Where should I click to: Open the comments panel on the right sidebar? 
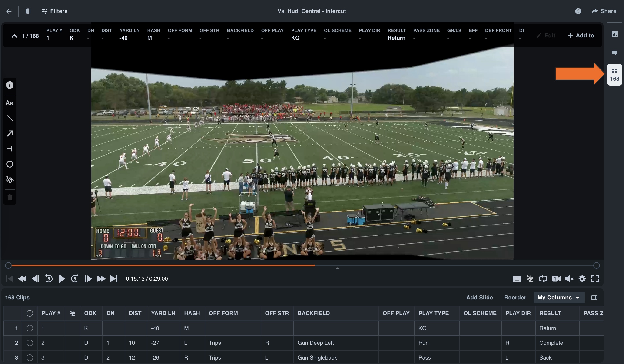(x=615, y=53)
